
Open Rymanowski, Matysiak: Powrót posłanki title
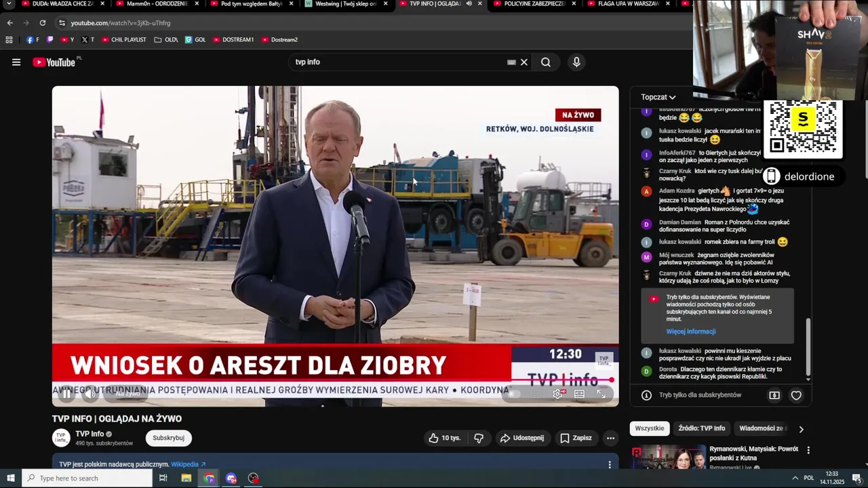[753, 453]
